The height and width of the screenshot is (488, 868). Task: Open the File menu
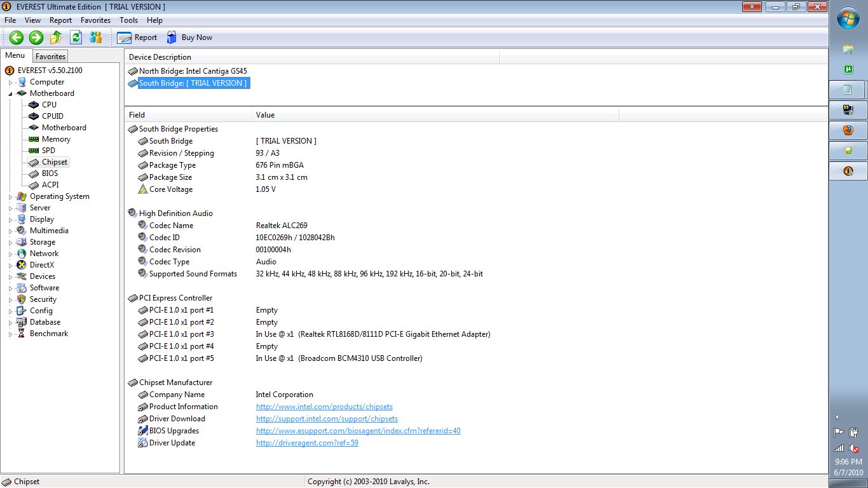coord(10,20)
